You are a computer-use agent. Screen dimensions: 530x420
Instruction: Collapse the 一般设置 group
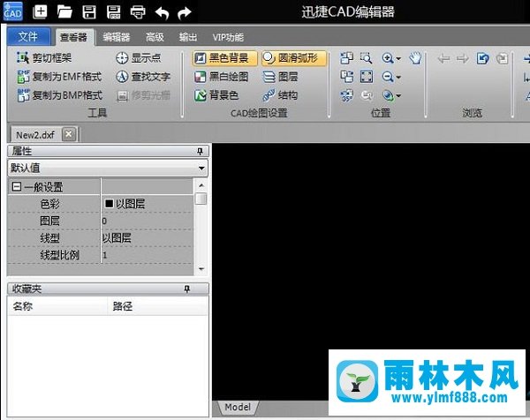(x=16, y=187)
